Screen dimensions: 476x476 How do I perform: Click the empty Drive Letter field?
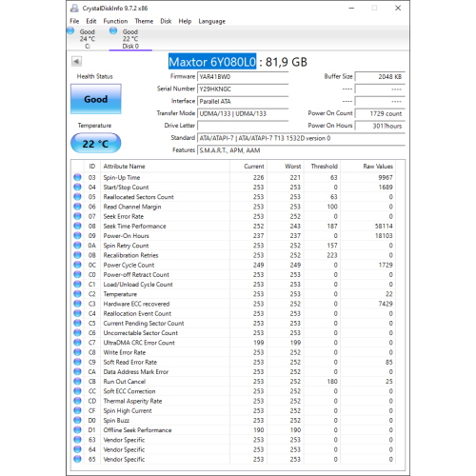tap(243, 126)
